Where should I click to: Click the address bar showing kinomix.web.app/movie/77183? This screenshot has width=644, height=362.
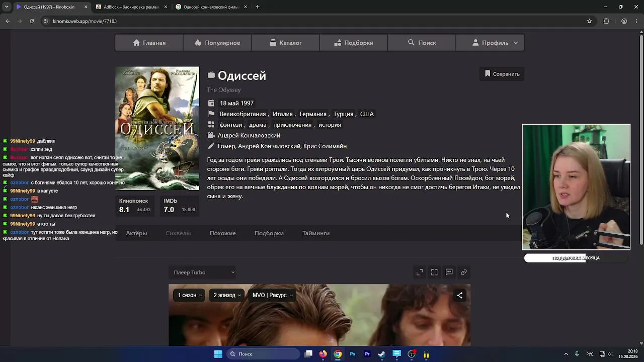click(317, 21)
